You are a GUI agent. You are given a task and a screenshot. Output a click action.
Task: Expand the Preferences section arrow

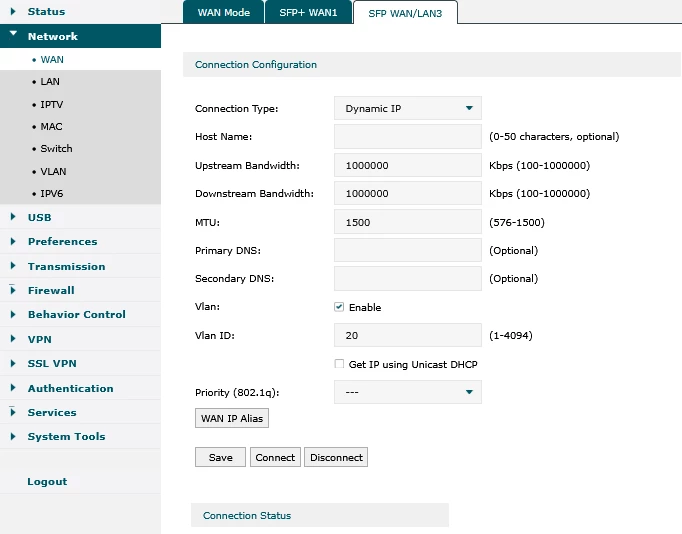(x=13, y=241)
